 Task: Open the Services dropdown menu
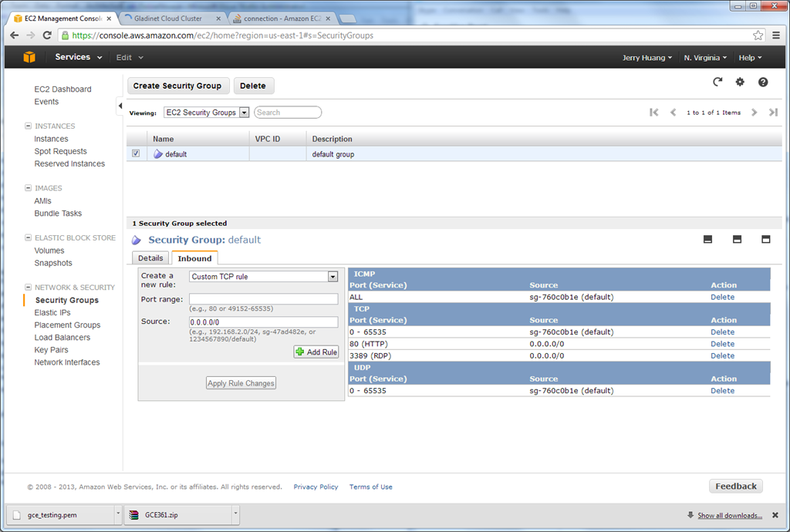[79, 57]
